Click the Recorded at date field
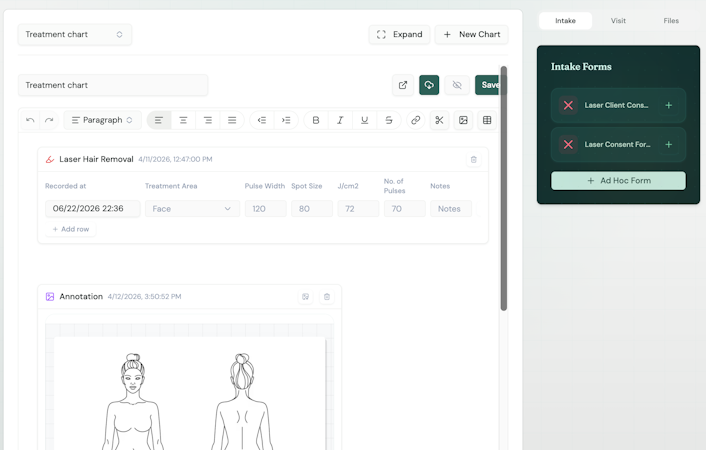This screenshot has width=706, height=450. tap(93, 209)
